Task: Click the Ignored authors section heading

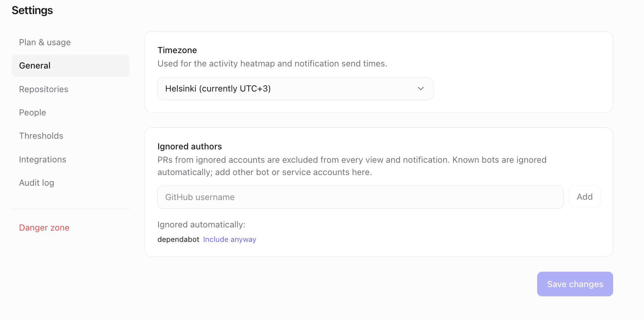Action: [x=189, y=147]
